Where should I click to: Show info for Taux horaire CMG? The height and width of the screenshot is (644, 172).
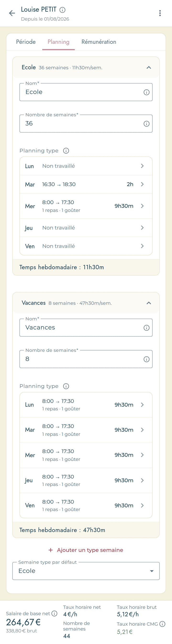162,624
